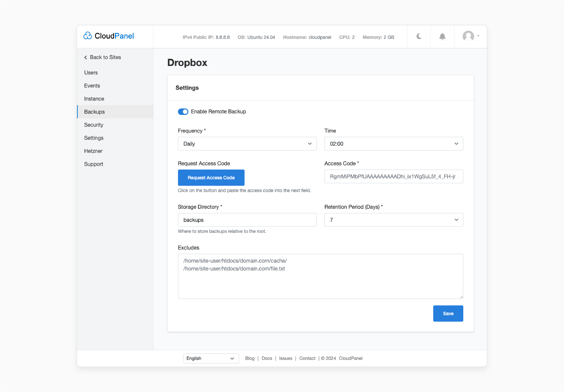Click the Storage Directory field containing backups
Viewport: 564px width, 392px height.
[x=247, y=220]
